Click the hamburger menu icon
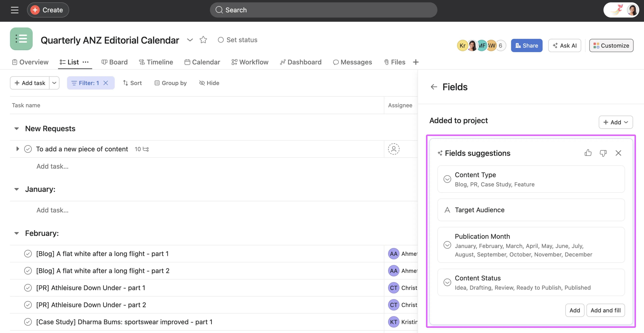Screen dimensions: 644x333 tap(14, 10)
